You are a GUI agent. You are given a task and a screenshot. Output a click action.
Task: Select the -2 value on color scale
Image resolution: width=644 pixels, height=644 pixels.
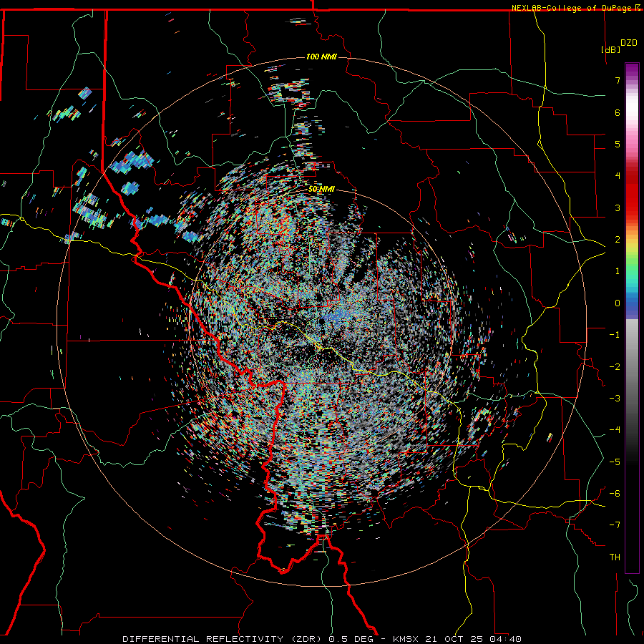pos(615,367)
